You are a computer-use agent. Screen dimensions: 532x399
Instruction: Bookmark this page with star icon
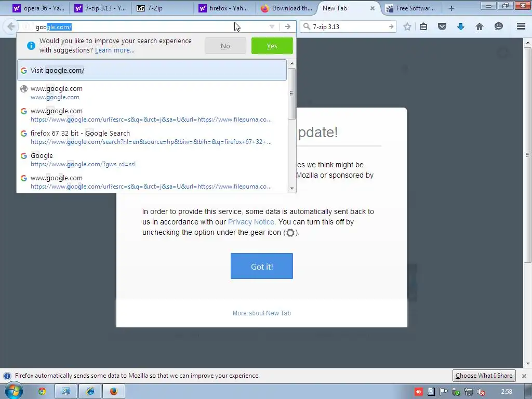(x=407, y=26)
